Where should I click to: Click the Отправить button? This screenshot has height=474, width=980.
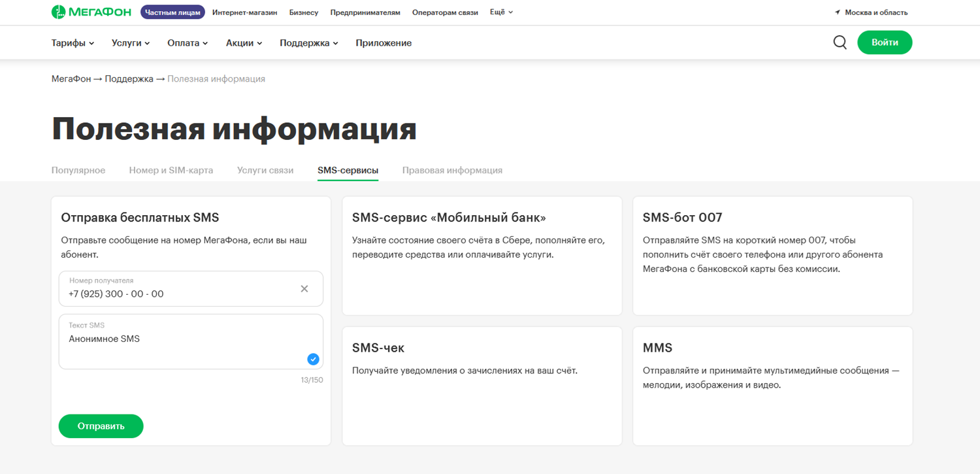coord(101,426)
